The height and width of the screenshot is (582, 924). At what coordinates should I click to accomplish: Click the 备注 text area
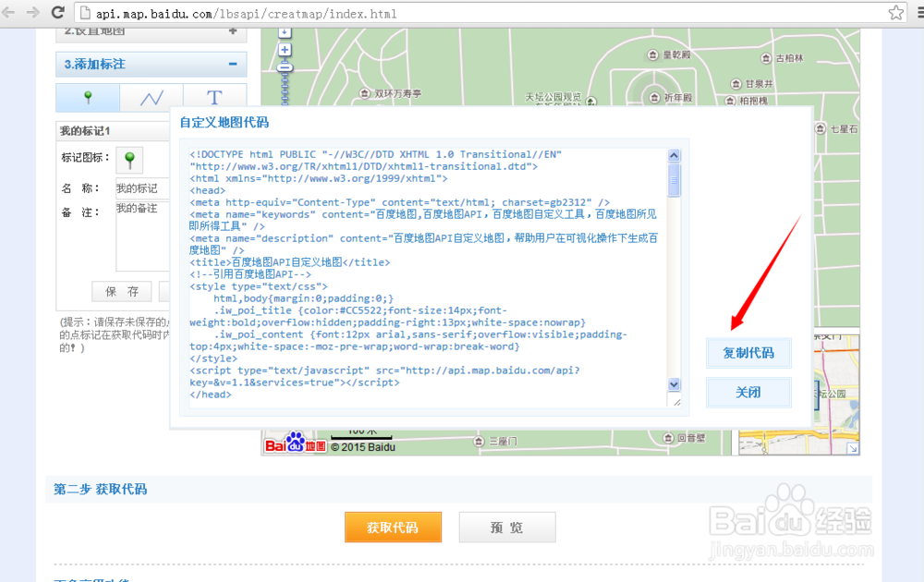point(142,236)
